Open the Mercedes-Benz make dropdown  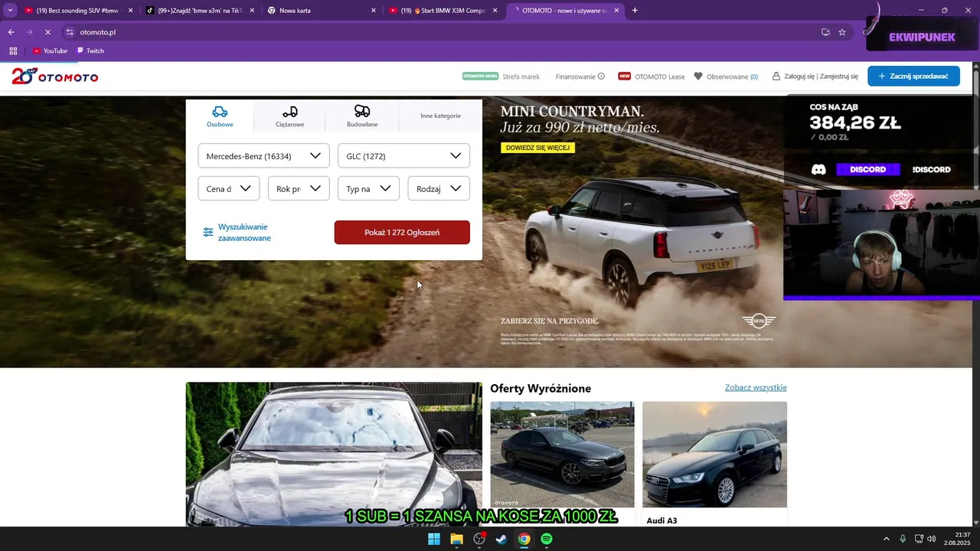263,155
